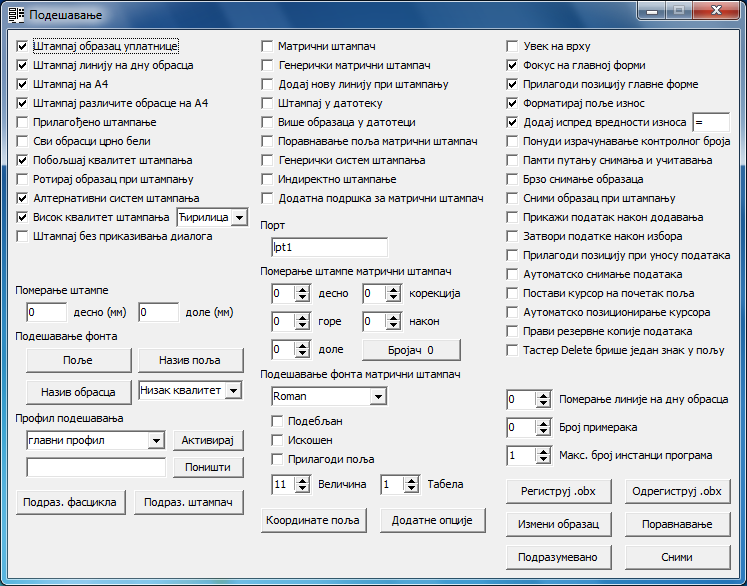Viewport: 747px width, 586px height.
Task: Click the горе matrix offset stepper
Action: coord(291,322)
